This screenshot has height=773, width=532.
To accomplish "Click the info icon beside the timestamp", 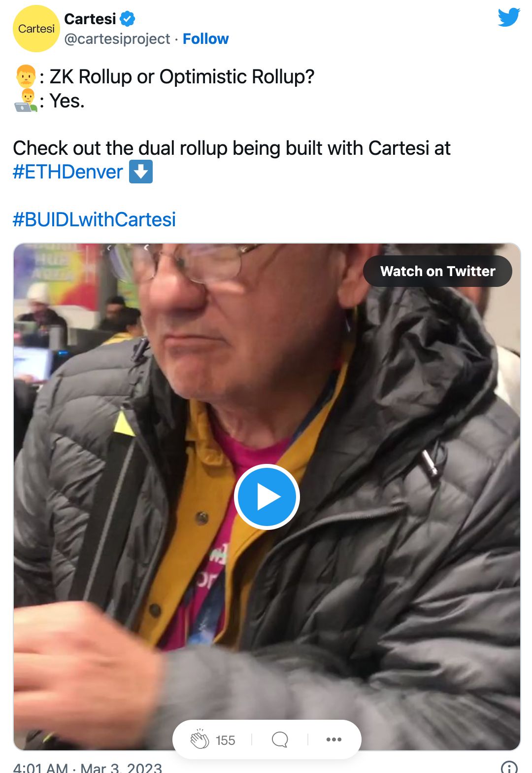I will 509,767.
